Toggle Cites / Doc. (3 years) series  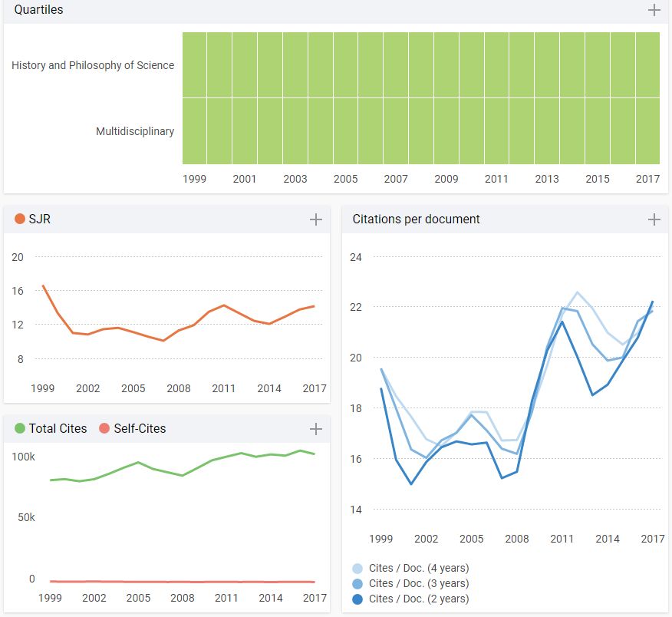[357, 584]
